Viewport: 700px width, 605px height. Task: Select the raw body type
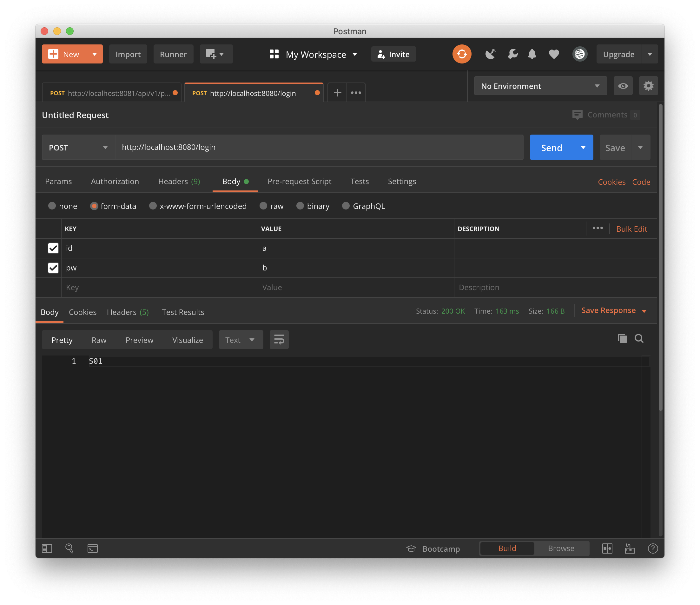(x=263, y=206)
